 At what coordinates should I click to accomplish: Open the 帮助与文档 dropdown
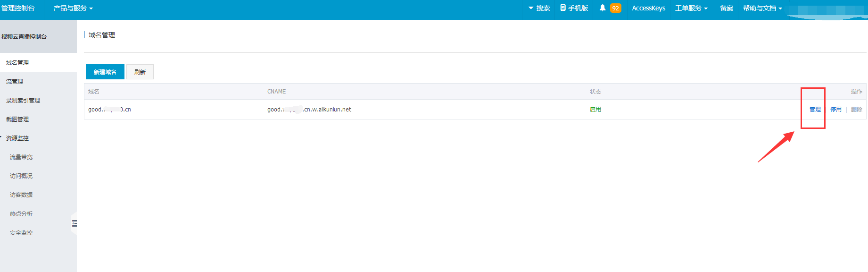pyautogui.click(x=762, y=8)
